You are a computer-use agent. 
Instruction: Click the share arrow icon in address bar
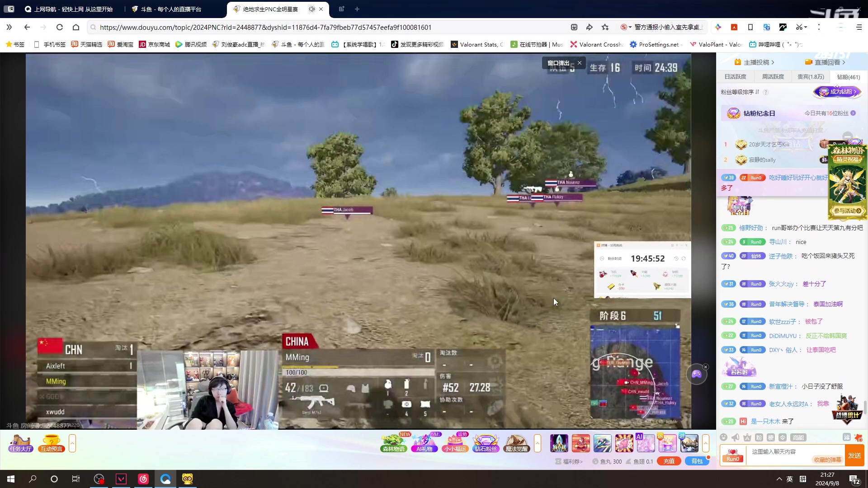pyautogui.click(x=589, y=27)
